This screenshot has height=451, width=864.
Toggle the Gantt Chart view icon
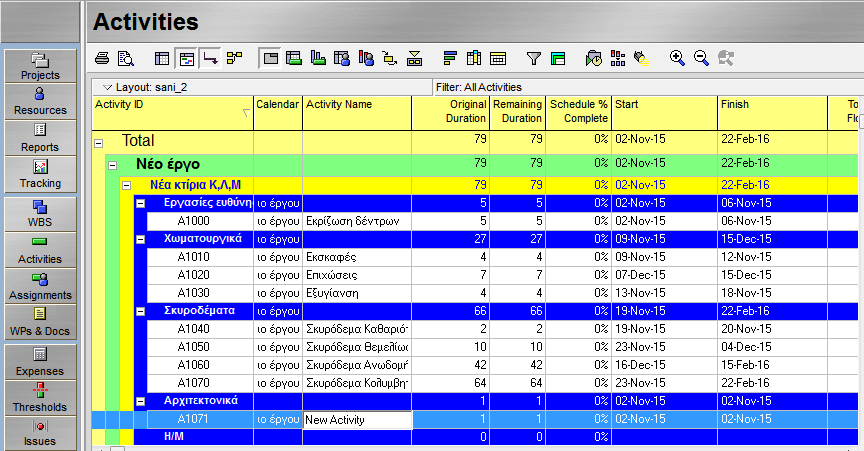pos(187,58)
